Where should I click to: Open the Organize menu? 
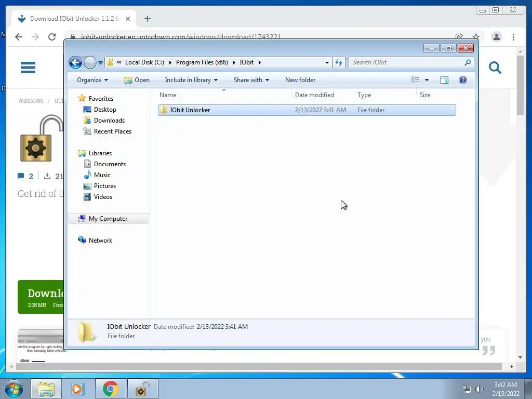[x=92, y=80]
